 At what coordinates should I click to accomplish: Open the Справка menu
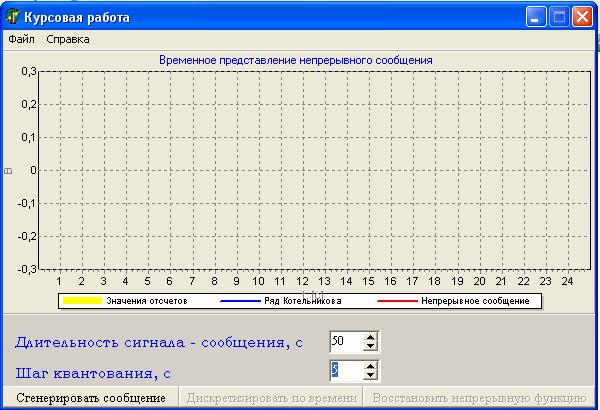(x=68, y=39)
